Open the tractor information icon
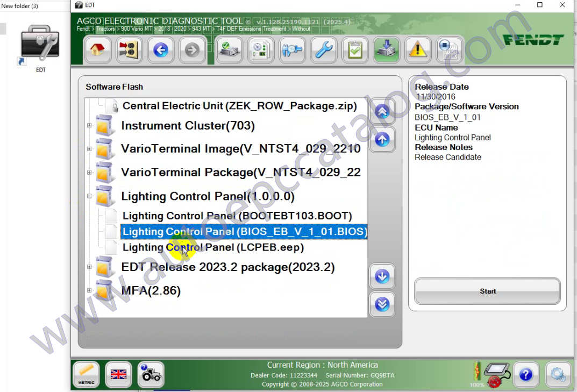The height and width of the screenshot is (392, 577). click(151, 375)
